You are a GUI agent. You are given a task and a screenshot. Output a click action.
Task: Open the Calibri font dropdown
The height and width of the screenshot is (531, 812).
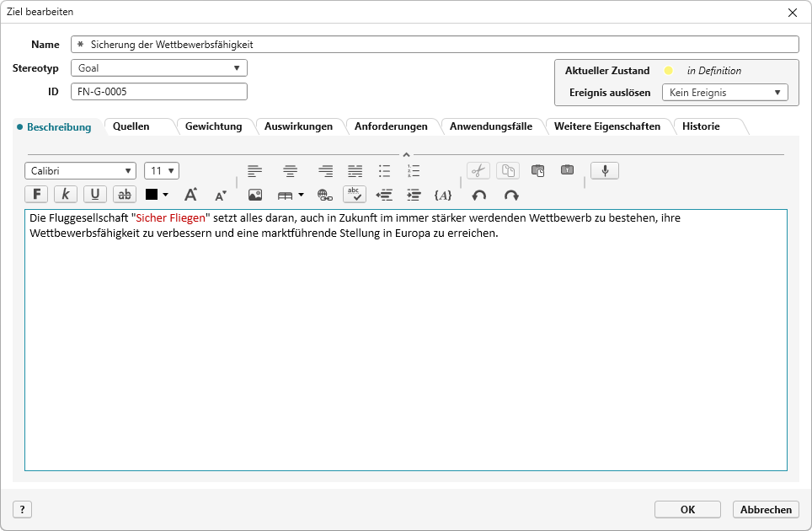click(x=80, y=171)
